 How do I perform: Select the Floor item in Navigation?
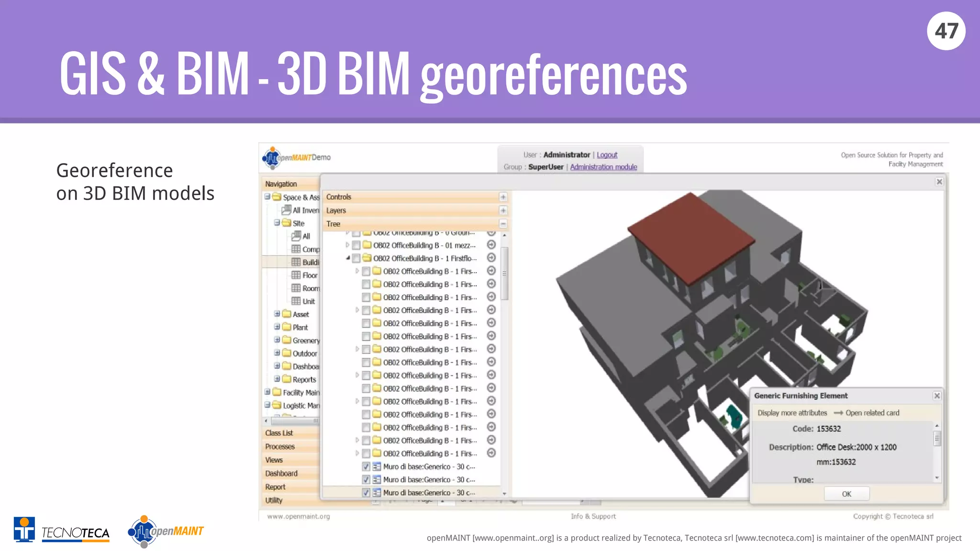click(310, 275)
